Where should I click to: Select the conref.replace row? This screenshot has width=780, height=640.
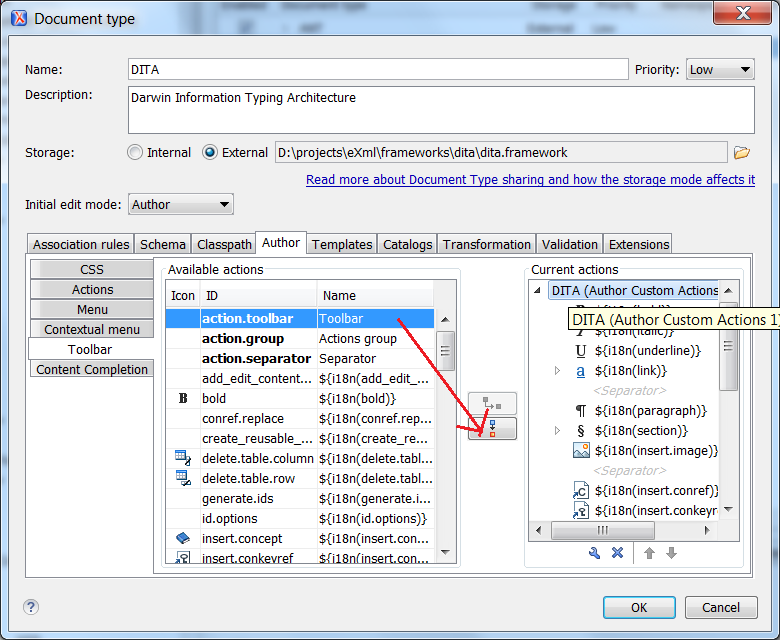click(x=300, y=418)
